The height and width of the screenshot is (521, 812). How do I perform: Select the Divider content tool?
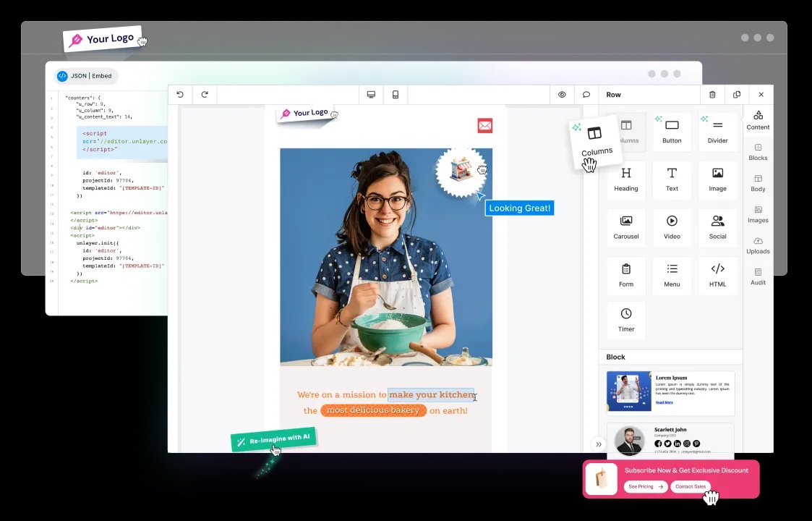click(x=717, y=132)
